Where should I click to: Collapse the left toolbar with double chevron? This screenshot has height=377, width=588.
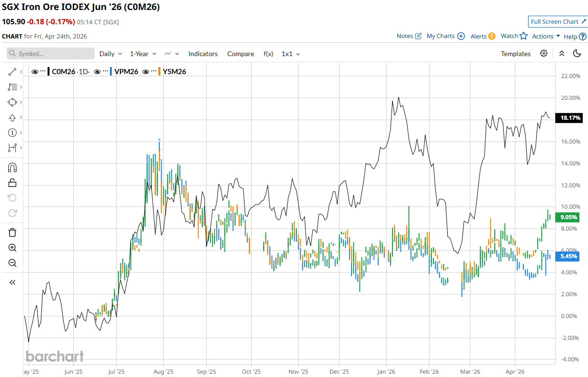(x=12, y=282)
